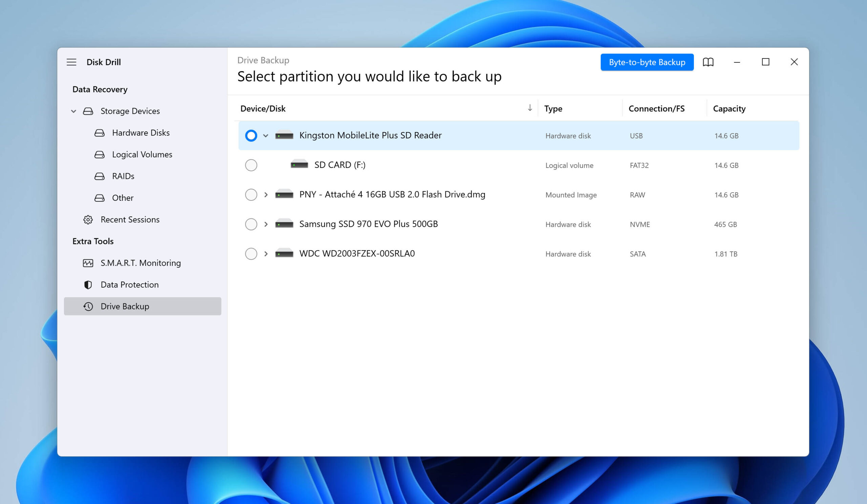
Task: Click the PNY Attaché disk image icon
Action: click(x=284, y=195)
